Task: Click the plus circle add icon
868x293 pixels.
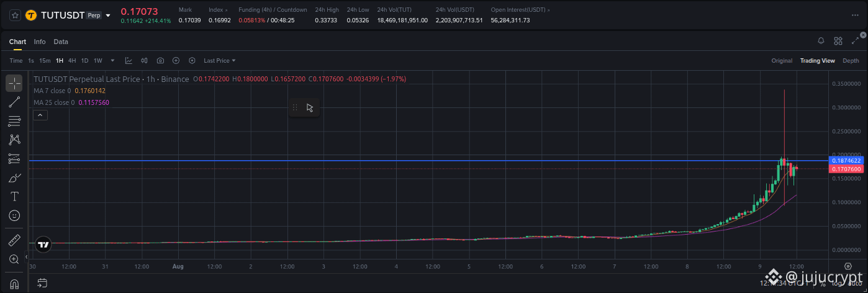Action: 176,60
